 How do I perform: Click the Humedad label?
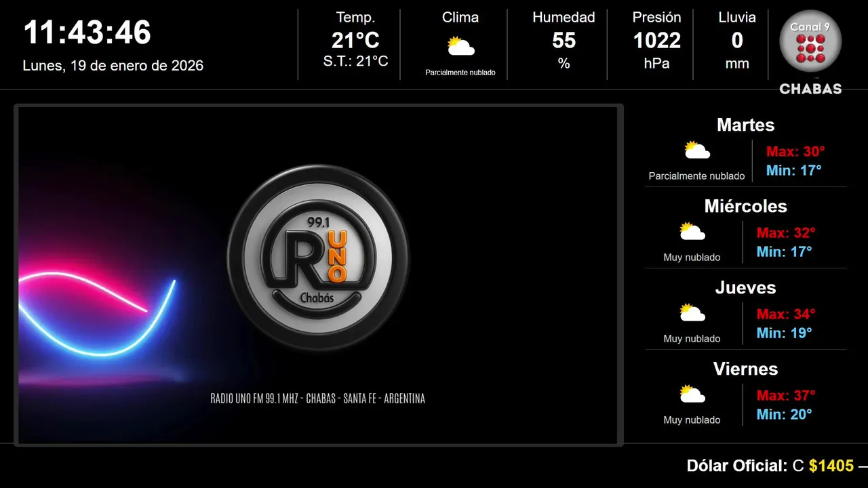point(564,18)
